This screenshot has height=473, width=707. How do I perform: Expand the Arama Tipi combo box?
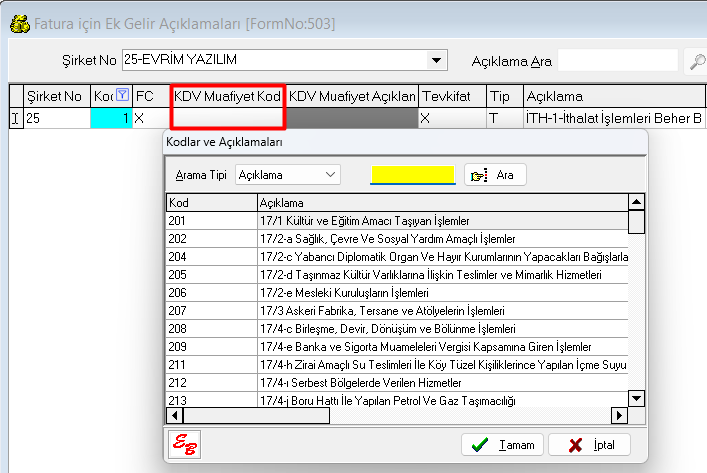point(331,175)
